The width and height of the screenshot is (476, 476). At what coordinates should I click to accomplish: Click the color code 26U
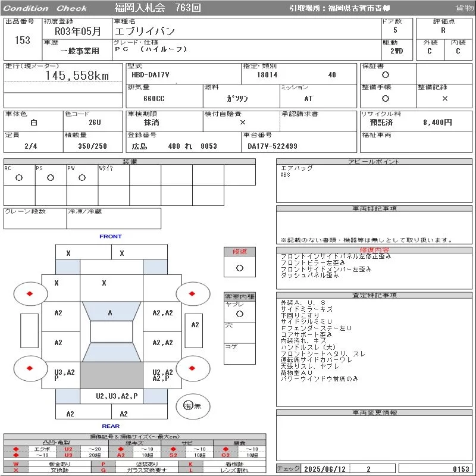(x=95, y=123)
